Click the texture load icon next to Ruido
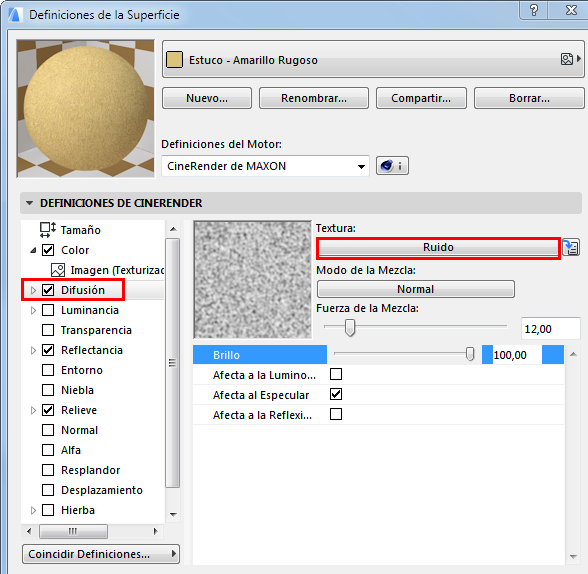 (571, 247)
